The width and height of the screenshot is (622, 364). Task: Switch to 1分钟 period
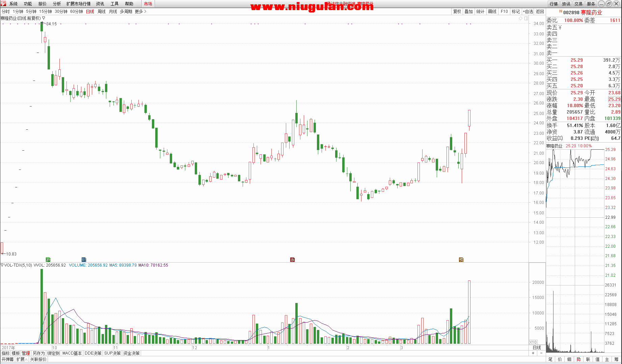tap(18, 11)
